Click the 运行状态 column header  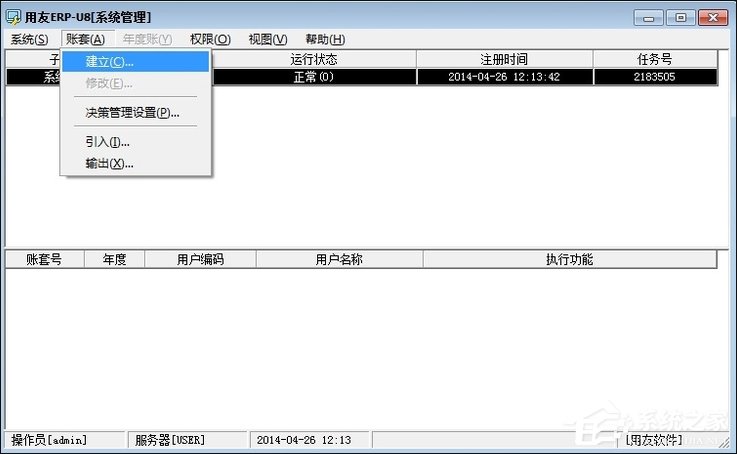click(x=314, y=59)
